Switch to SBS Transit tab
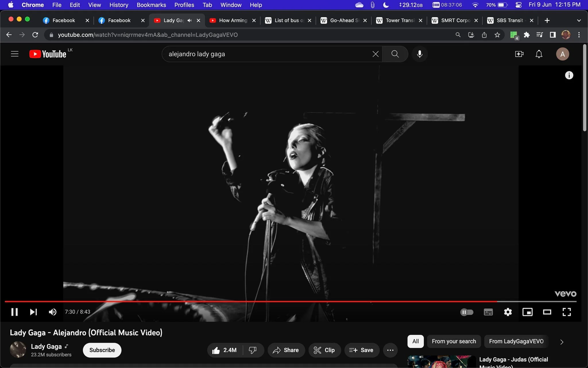 coord(510,20)
